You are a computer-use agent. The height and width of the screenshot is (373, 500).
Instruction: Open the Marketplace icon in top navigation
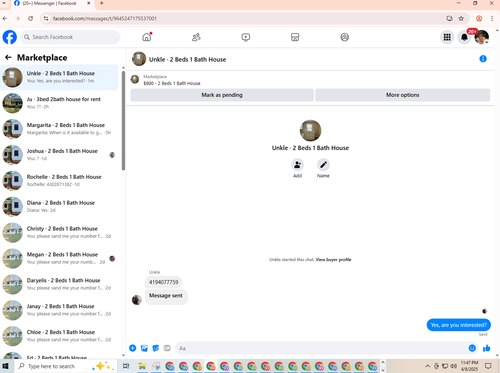[x=295, y=37]
